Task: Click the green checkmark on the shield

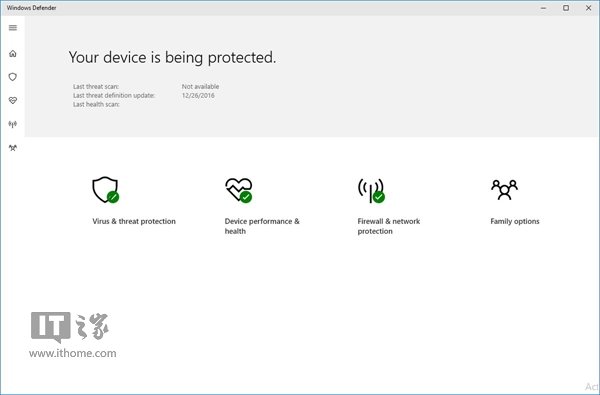Action: click(113, 197)
